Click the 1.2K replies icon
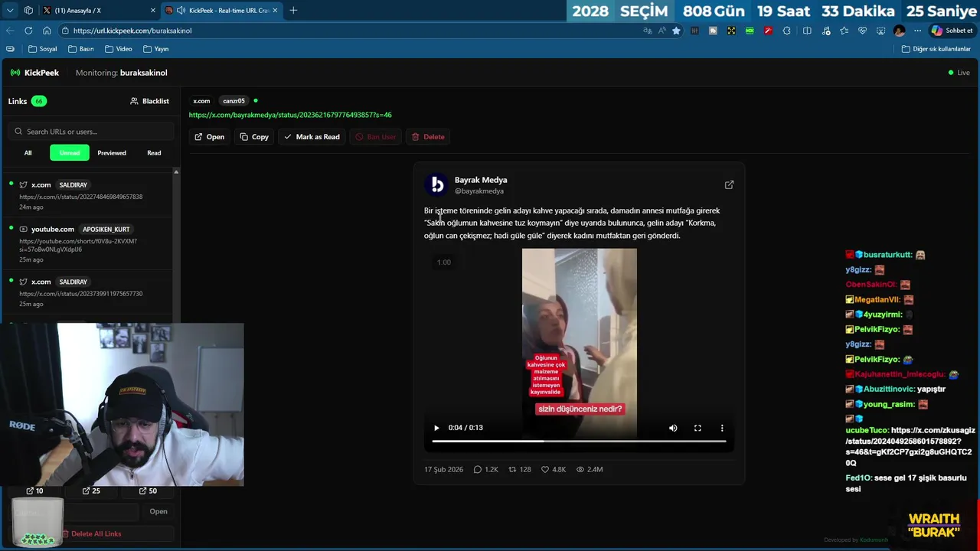This screenshot has width=980, height=551. pos(478,469)
